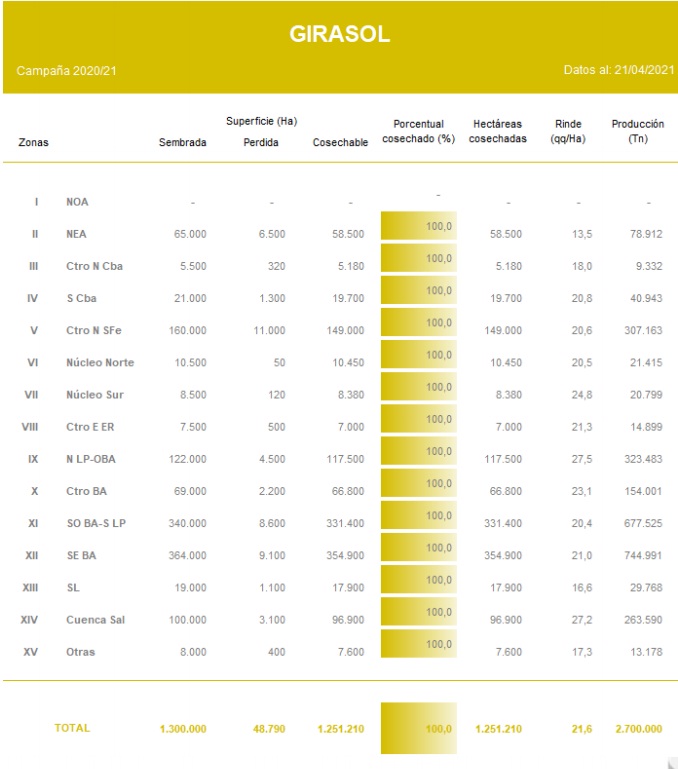The image size is (678, 769).
Task: Select the Rinde (qq/Ha) column header
Action: (x=568, y=131)
